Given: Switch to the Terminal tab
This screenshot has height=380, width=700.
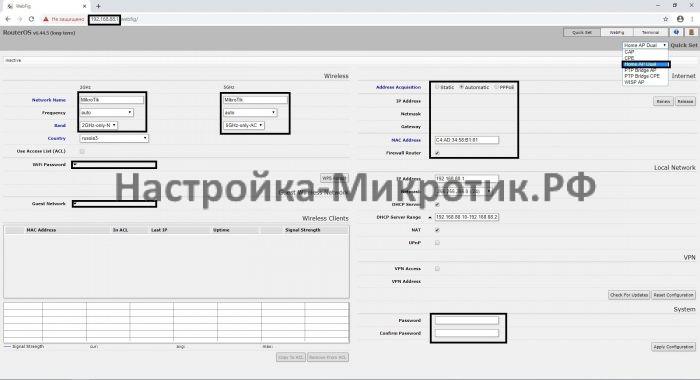Looking at the screenshot, I should pos(650,32).
